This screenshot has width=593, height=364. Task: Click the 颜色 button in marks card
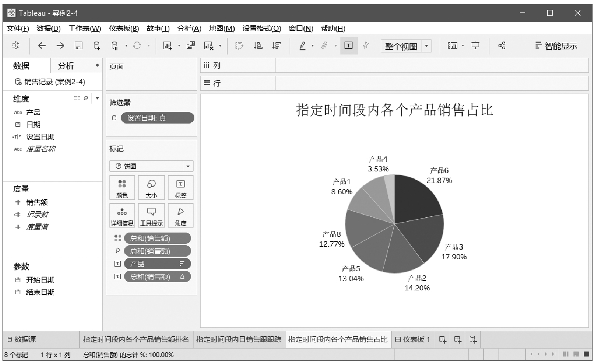pyautogui.click(x=122, y=188)
